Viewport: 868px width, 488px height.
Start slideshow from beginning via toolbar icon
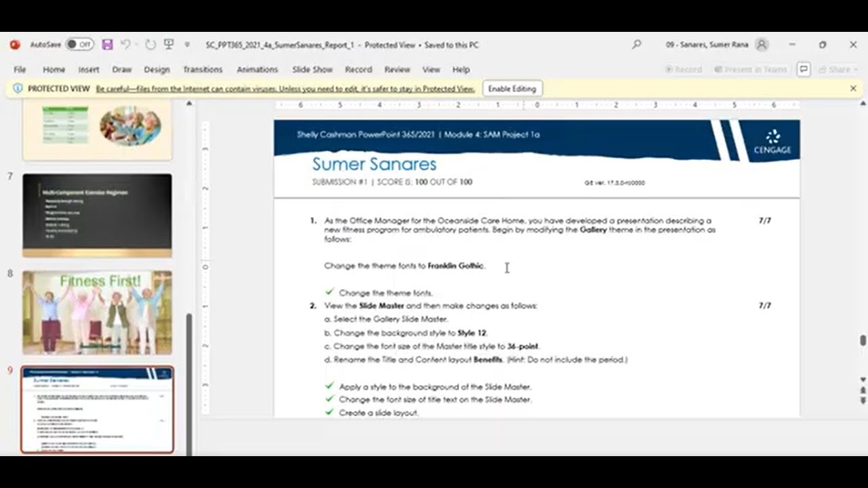(x=169, y=45)
